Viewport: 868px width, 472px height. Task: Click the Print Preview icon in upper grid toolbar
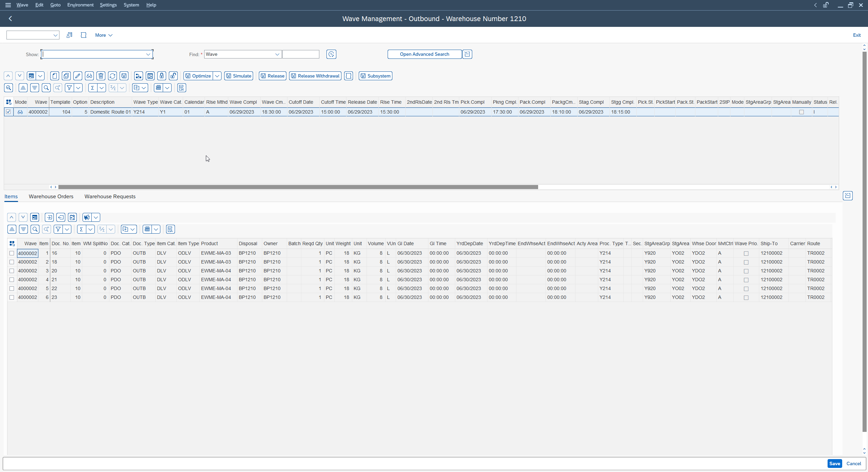(182, 88)
